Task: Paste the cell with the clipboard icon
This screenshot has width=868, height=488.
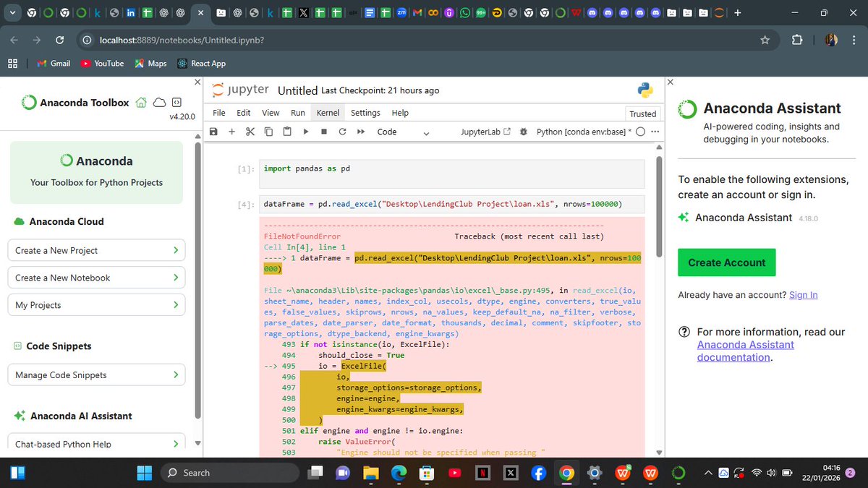Action: coord(287,132)
